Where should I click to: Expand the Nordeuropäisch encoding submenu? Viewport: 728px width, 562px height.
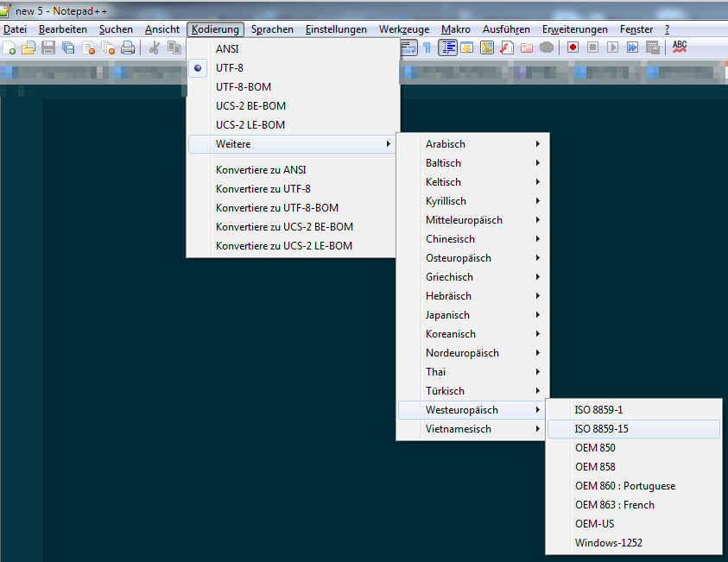[472, 353]
